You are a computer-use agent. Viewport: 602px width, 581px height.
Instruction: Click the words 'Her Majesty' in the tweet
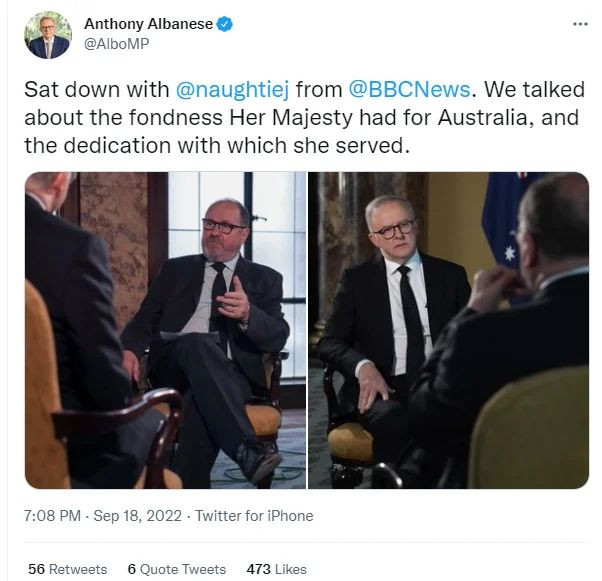(x=291, y=118)
